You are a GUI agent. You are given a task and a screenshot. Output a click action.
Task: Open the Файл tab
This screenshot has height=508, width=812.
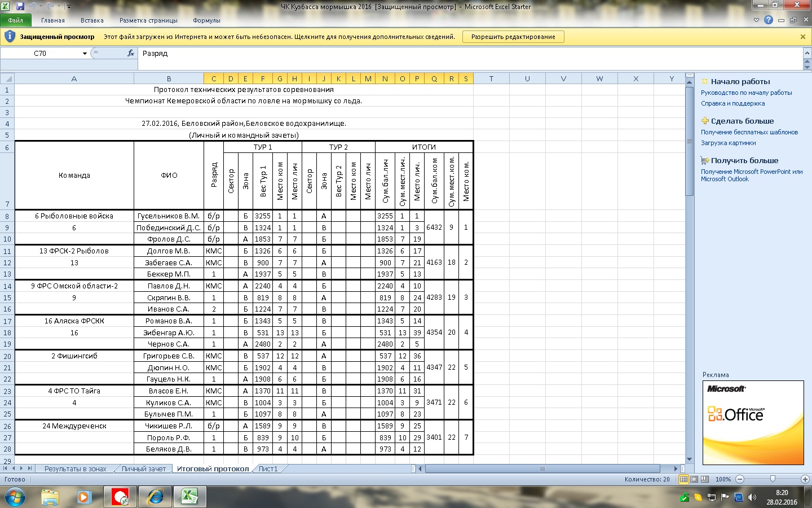pyautogui.click(x=16, y=20)
